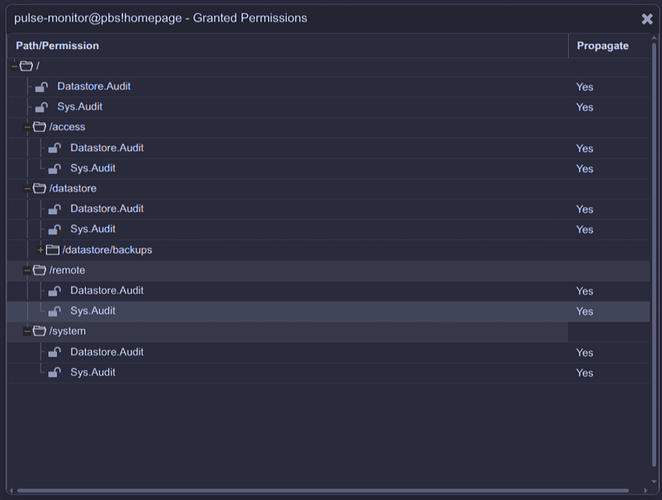Click Yes value for /access Datastore.Audit
Image resolution: width=662 pixels, height=500 pixels.
coord(585,149)
